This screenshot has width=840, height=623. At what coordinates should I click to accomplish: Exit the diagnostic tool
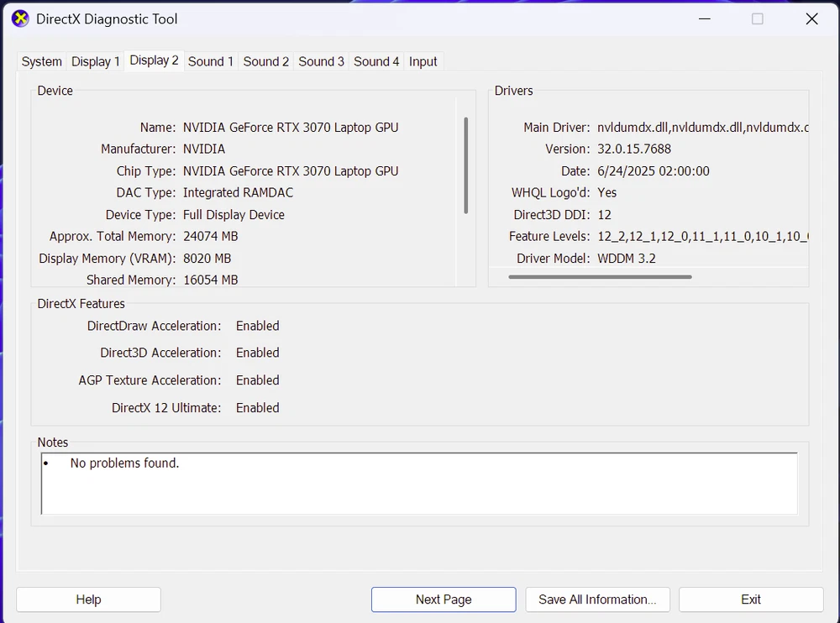pyautogui.click(x=751, y=599)
